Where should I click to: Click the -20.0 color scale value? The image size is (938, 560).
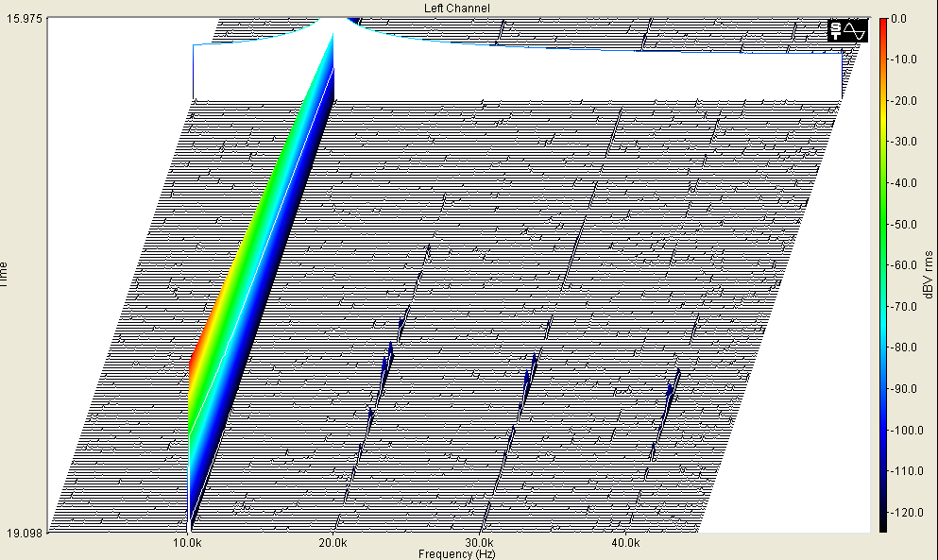(x=903, y=100)
